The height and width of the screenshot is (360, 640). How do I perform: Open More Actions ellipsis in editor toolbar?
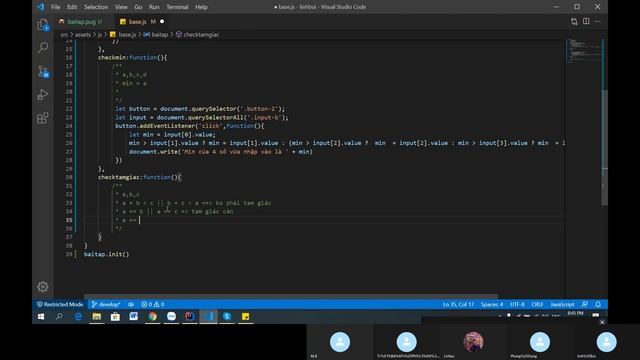tap(598, 21)
